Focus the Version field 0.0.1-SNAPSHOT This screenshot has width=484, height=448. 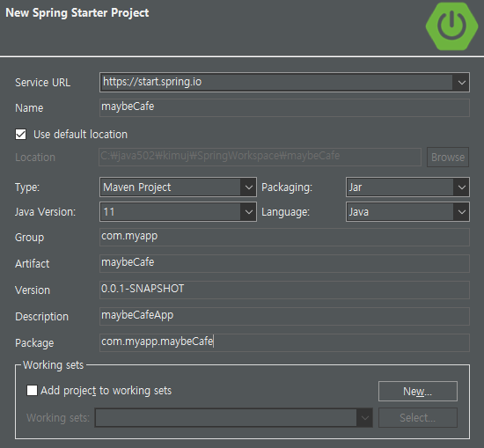tap(284, 290)
